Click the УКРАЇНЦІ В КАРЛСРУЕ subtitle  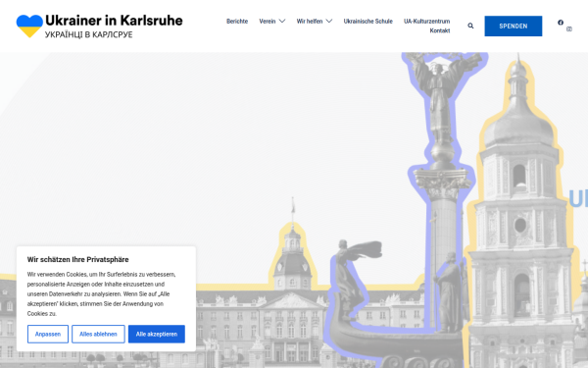pos(89,34)
